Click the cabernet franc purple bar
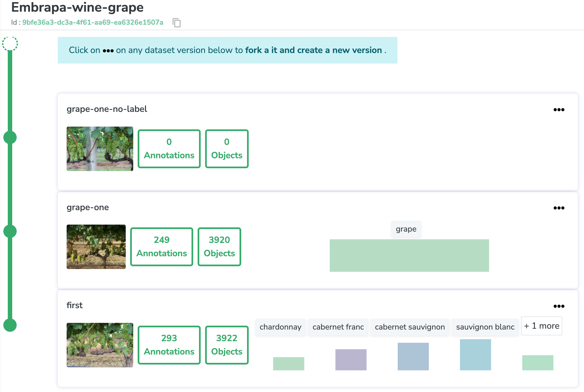Screen dimensions: 584x392 coord(351,360)
